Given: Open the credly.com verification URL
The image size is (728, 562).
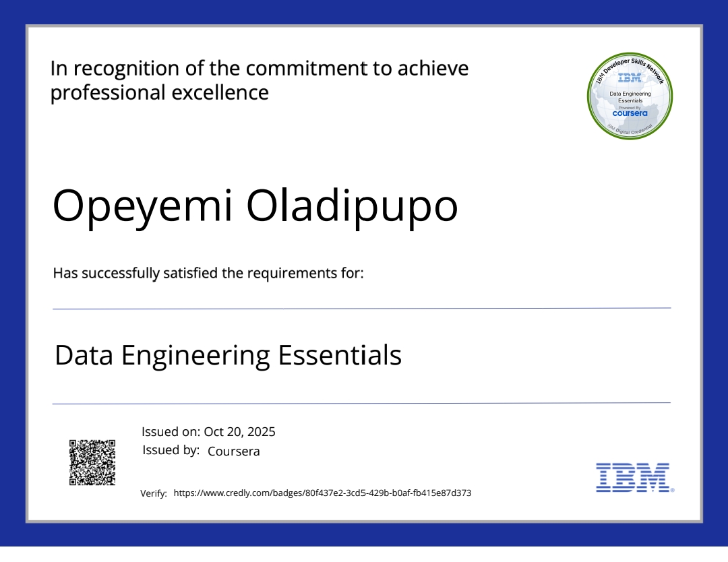Looking at the screenshot, I should (x=322, y=493).
